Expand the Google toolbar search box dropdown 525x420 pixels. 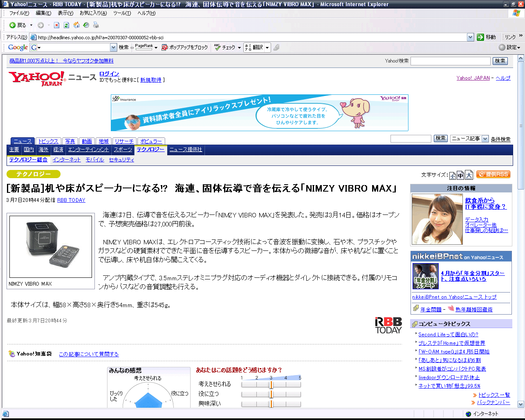[114, 47]
